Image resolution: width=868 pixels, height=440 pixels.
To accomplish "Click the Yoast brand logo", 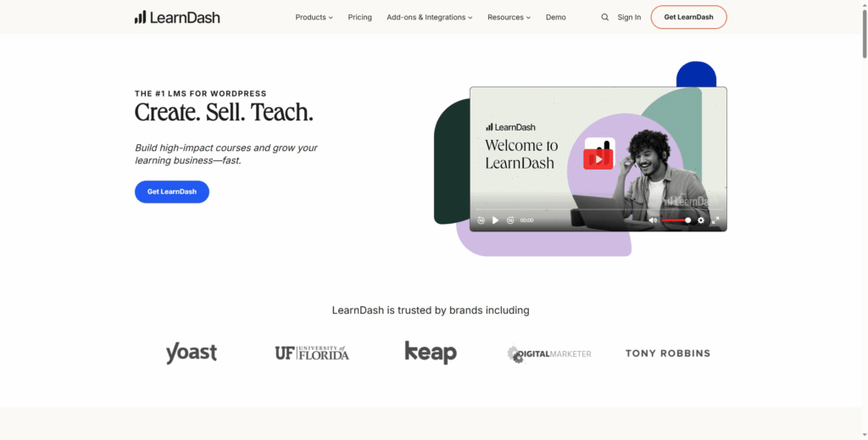I will (x=192, y=353).
